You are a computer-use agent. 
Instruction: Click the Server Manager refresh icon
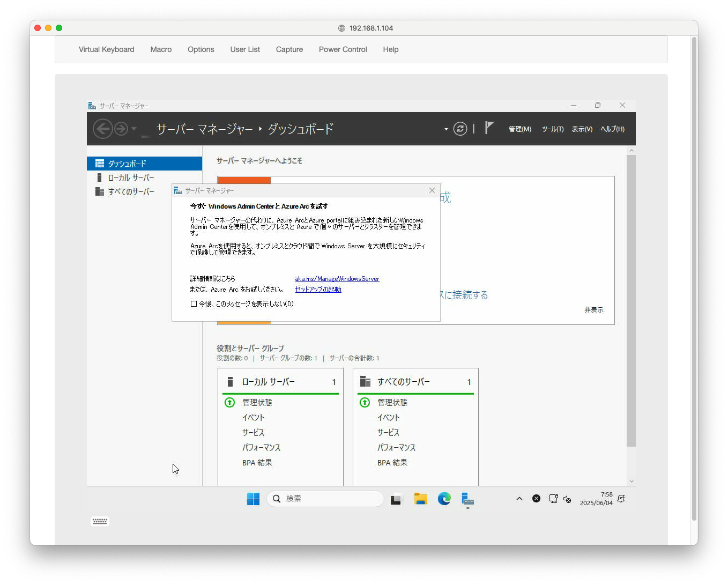pos(460,129)
